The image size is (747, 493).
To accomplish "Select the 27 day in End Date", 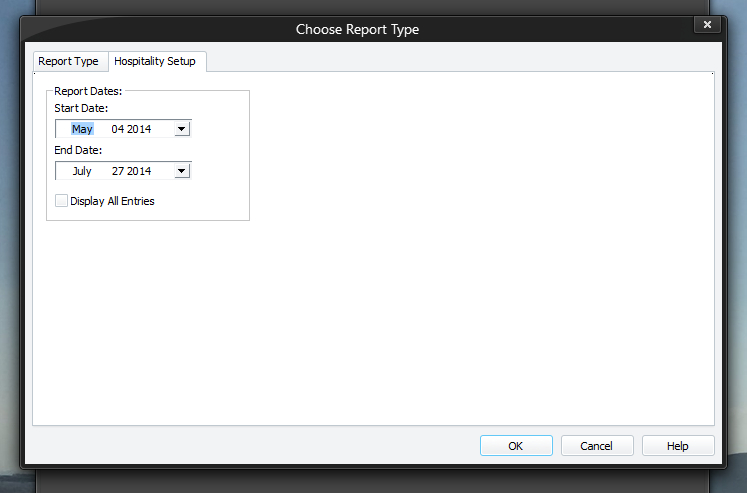I will click(x=118, y=171).
